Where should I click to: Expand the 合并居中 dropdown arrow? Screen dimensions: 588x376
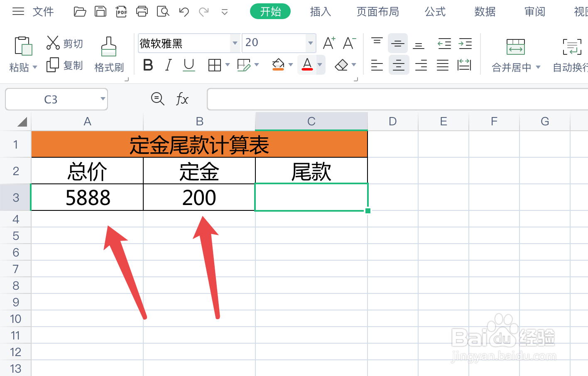(538, 67)
